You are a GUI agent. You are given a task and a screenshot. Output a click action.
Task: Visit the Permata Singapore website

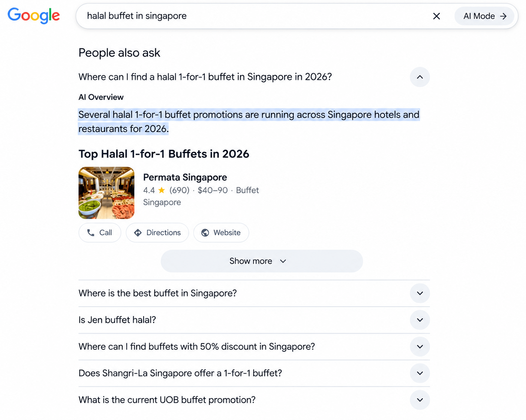tap(221, 233)
